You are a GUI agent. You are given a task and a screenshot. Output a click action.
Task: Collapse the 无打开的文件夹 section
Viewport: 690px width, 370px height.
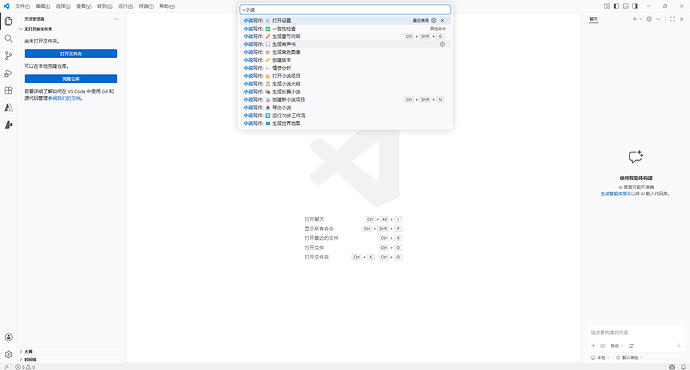(71, 29)
